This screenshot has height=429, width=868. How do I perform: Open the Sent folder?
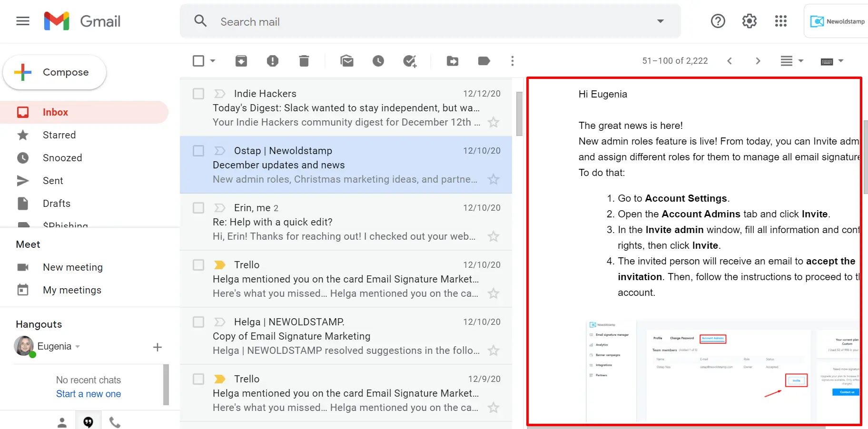coord(84,181)
